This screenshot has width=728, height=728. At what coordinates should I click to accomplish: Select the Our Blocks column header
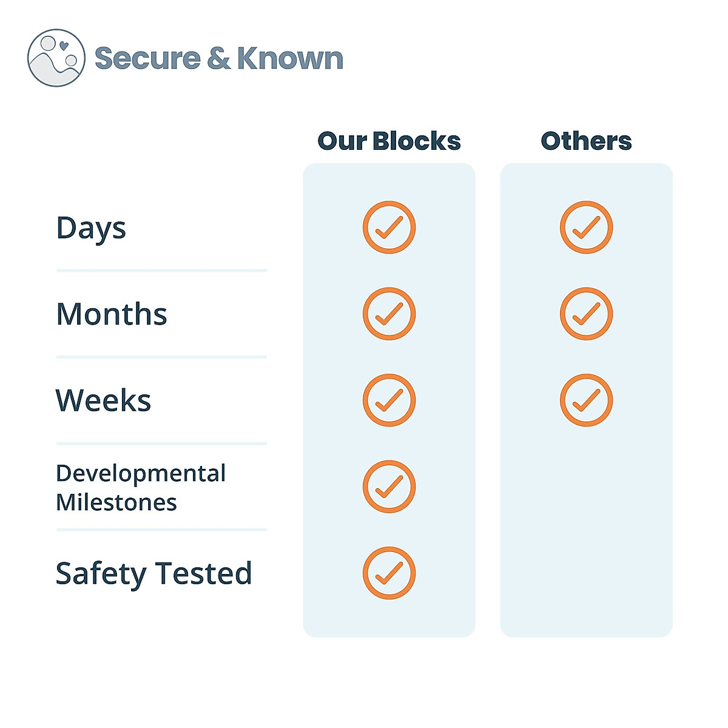click(389, 141)
